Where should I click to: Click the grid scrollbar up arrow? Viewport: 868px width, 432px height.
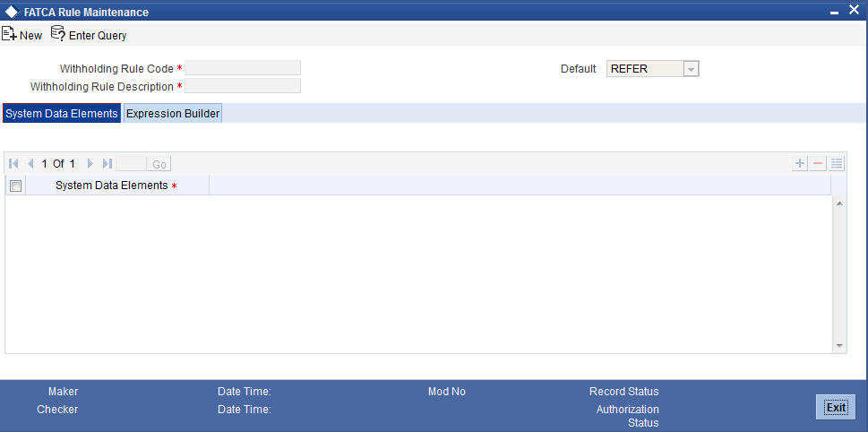coord(839,203)
